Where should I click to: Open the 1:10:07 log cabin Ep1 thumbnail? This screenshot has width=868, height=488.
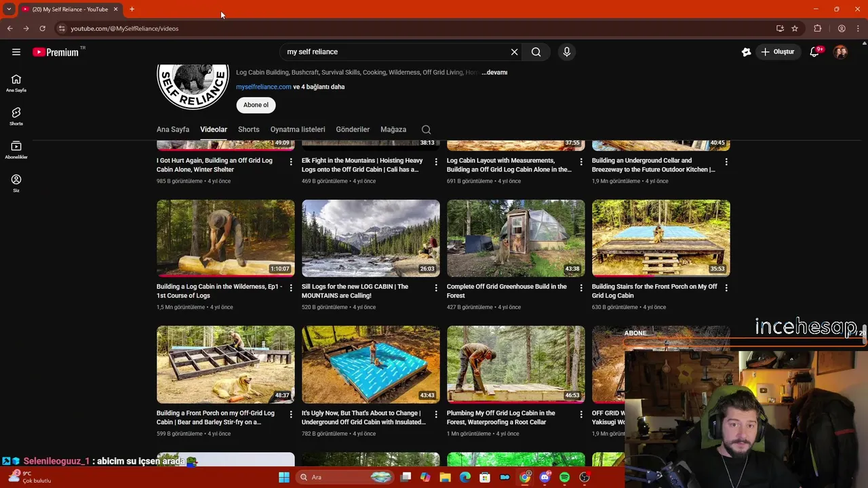(226, 238)
